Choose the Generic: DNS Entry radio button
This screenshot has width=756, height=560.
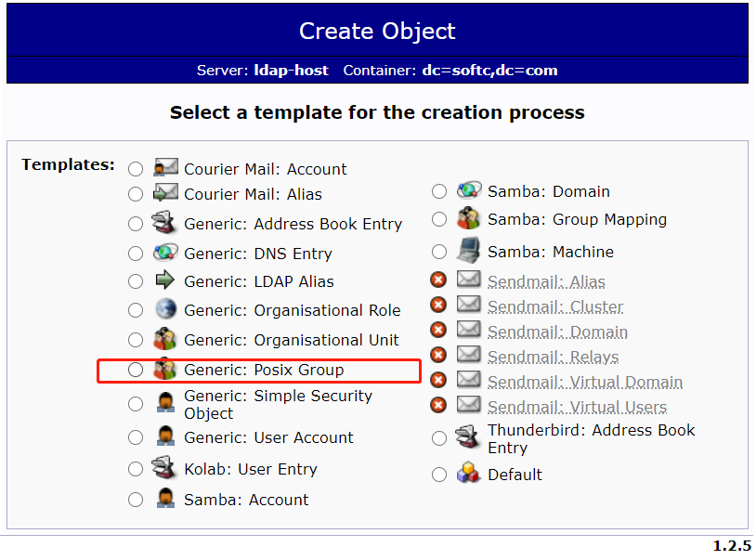tap(136, 254)
